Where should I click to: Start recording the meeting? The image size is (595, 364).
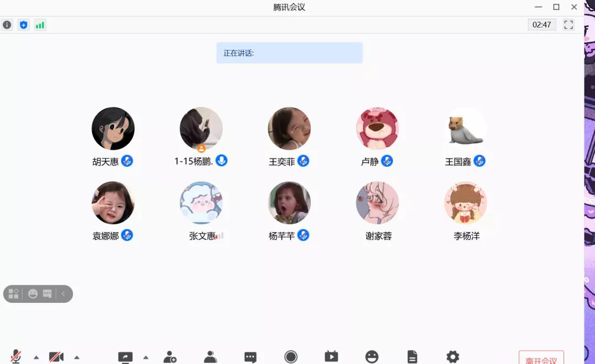pos(291,357)
